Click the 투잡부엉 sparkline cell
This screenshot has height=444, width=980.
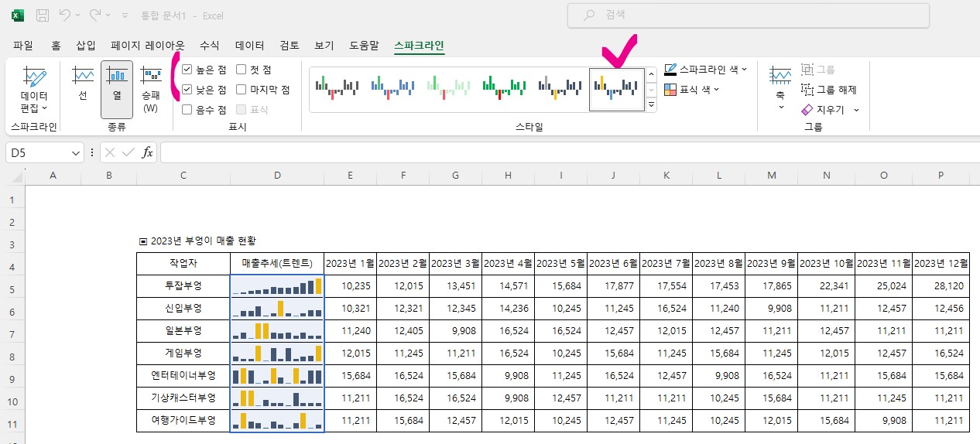[x=277, y=286]
